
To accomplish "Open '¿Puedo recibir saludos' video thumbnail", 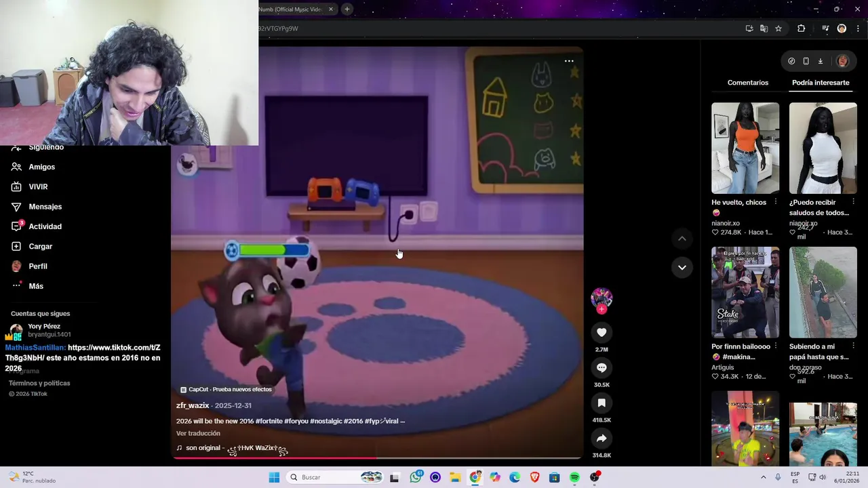I will [823, 148].
